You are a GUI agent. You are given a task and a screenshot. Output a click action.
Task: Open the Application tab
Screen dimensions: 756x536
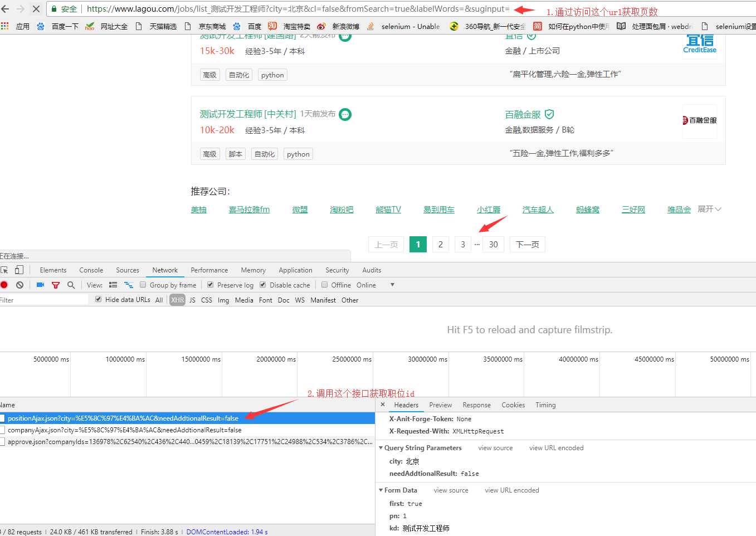[295, 270]
